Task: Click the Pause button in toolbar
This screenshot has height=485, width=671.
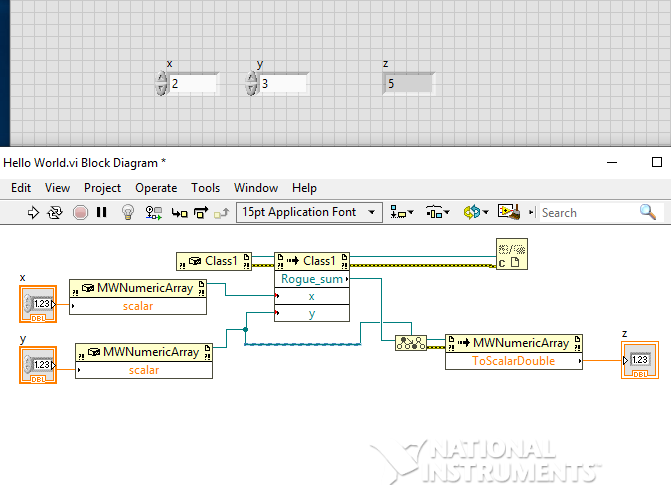Action: coord(101,212)
